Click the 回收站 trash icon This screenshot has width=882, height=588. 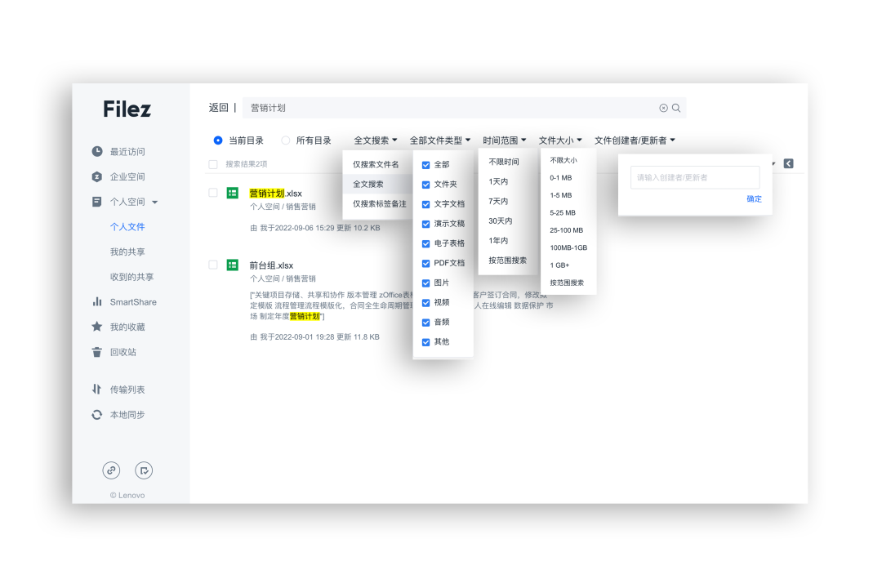pyautogui.click(x=96, y=352)
